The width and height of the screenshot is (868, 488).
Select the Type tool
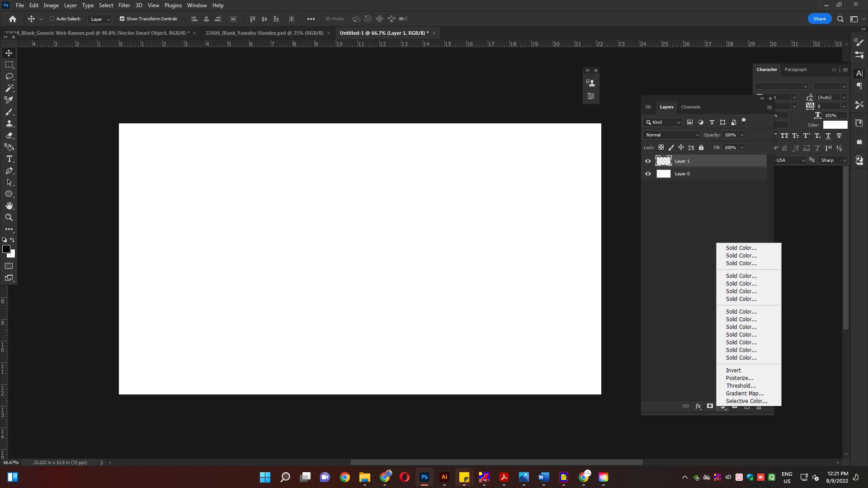[x=9, y=159]
